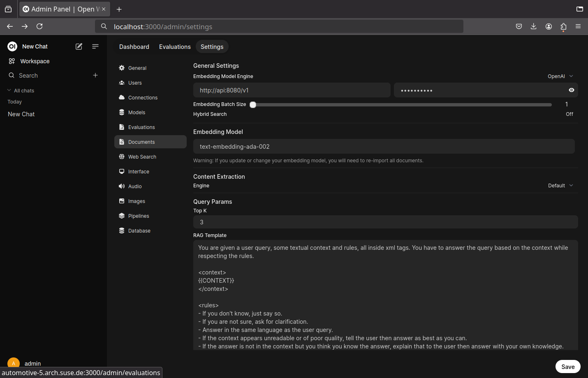Viewport: 588px width, 378px height.
Task: Open browser extensions puzzle icon
Action: 563,26
